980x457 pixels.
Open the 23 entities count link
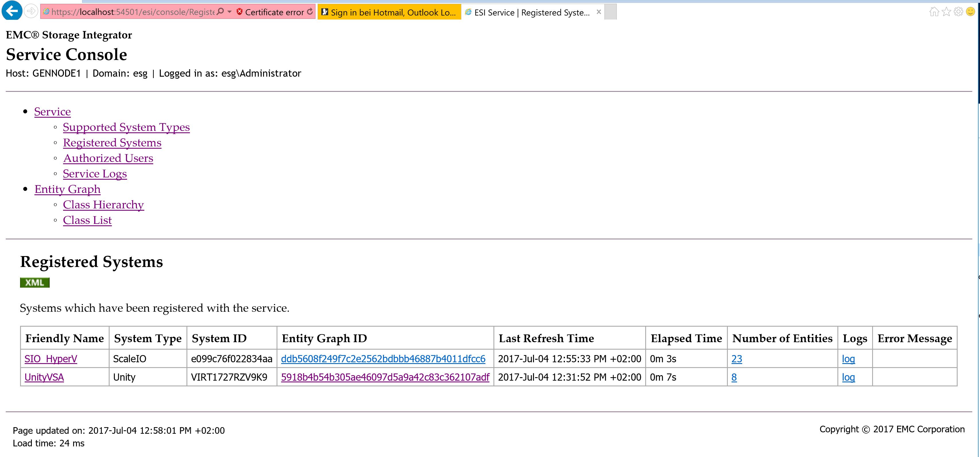click(736, 359)
